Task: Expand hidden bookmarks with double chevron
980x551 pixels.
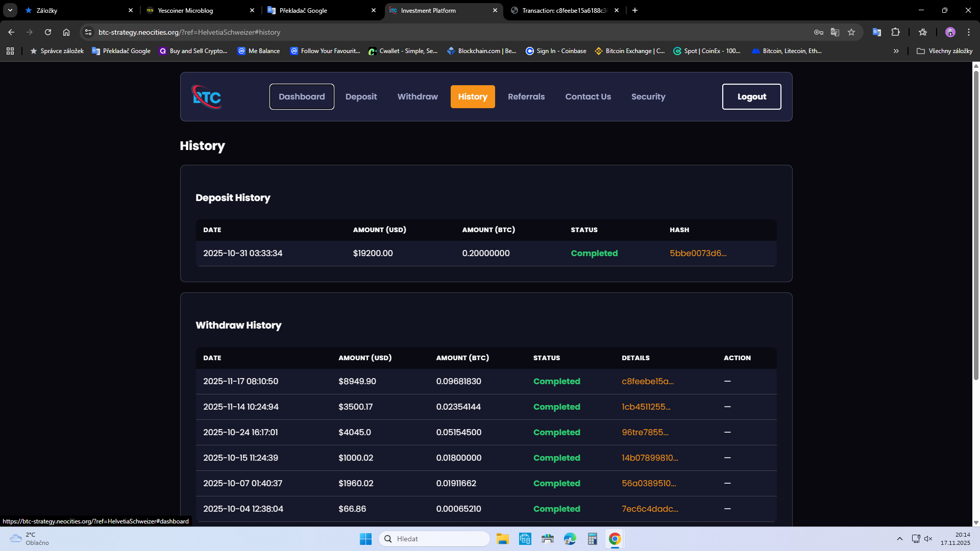Action: click(x=896, y=51)
